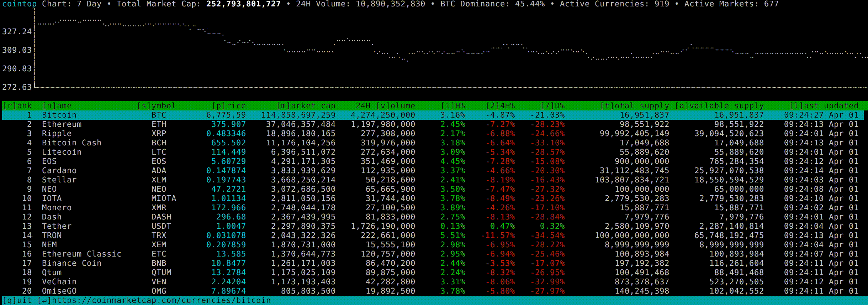Click Ethereum price 375.907

click(x=229, y=124)
